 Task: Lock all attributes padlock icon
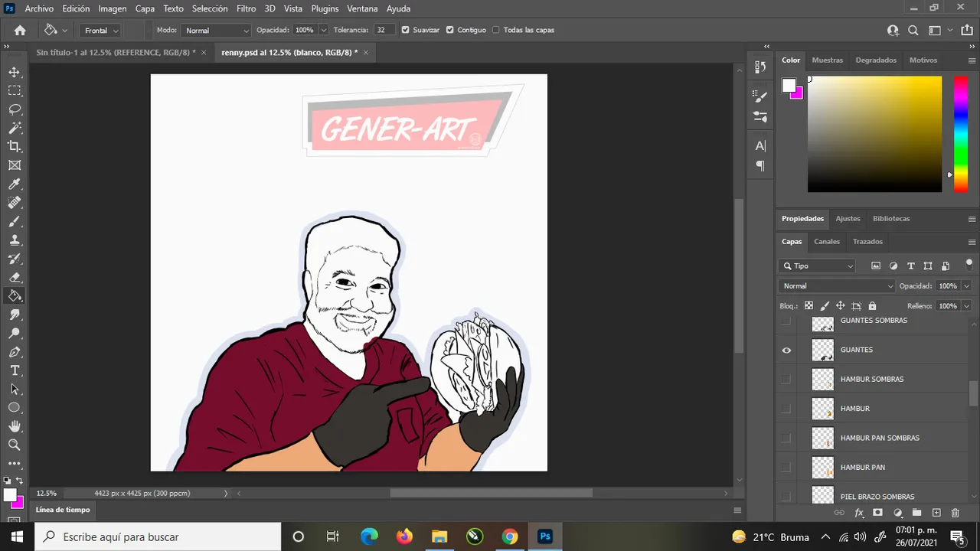click(x=872, y=305)
